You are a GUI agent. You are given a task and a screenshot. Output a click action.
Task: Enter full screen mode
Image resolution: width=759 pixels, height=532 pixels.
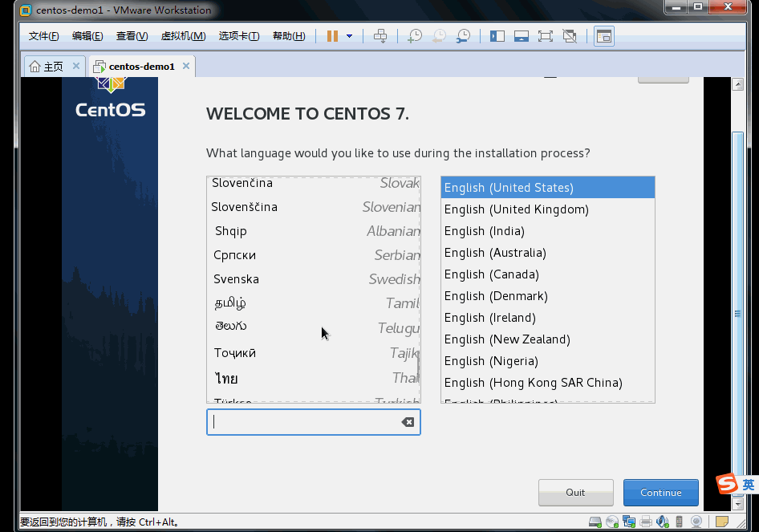coord(546,36)
